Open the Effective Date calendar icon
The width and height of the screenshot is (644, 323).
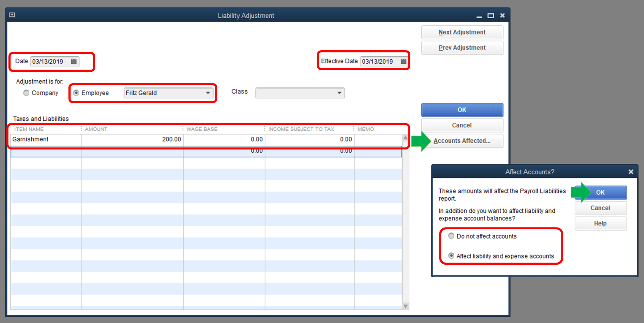[404, 62]
